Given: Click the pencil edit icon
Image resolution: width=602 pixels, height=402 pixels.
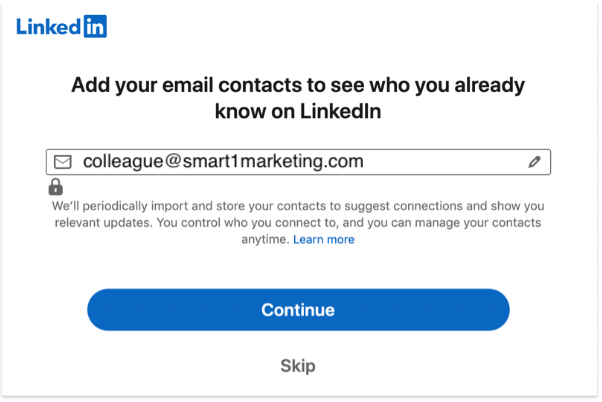Looking at the screenshot, I should point(534,161).
